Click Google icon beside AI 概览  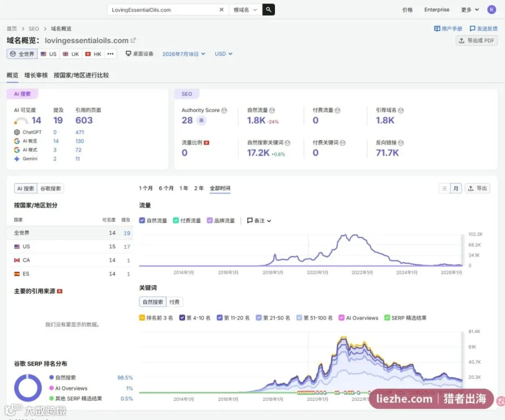point(17,141)
